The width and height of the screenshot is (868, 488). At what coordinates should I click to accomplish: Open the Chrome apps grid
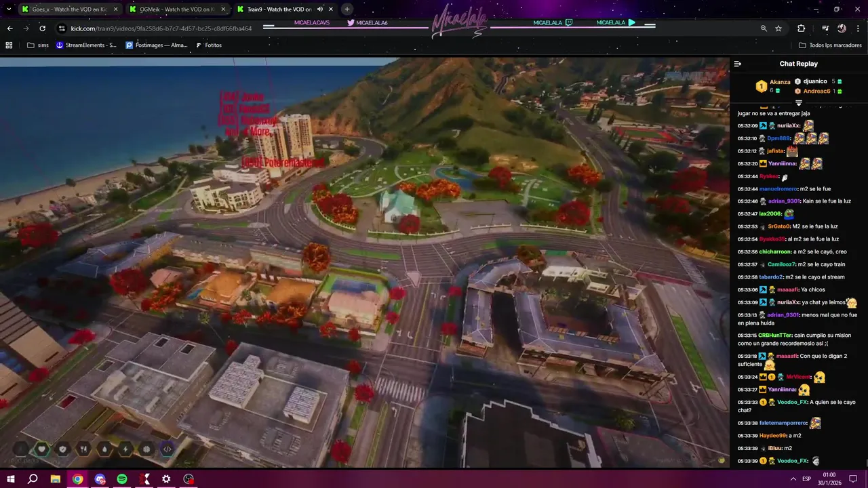point(9,45)
